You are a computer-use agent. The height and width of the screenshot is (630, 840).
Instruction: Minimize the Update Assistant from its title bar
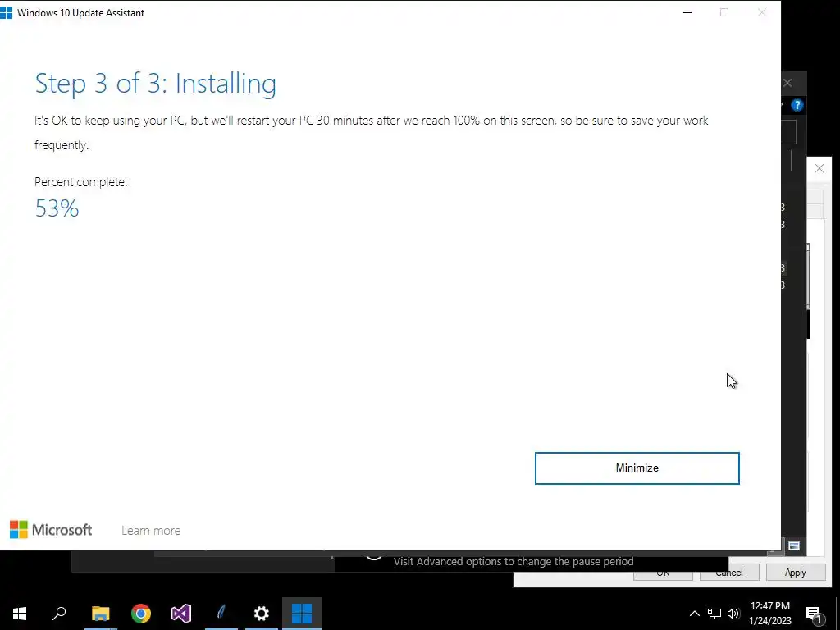click(687, 12)
